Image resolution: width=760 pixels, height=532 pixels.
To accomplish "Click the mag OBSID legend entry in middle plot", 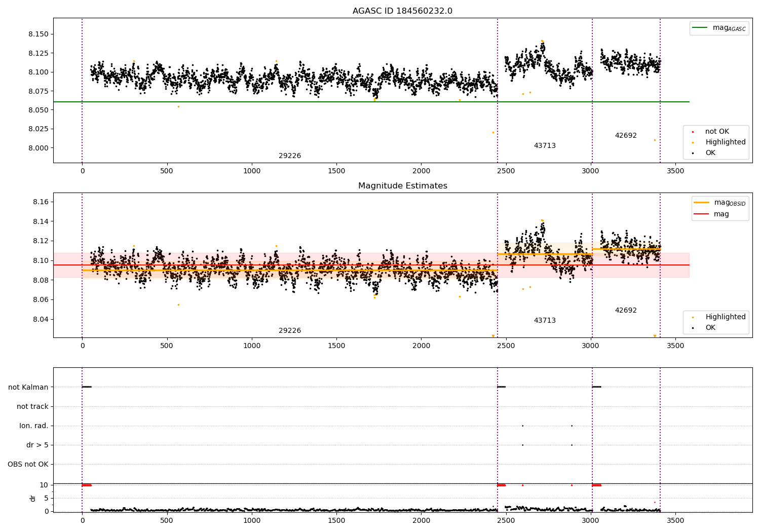I will [719, 203].
